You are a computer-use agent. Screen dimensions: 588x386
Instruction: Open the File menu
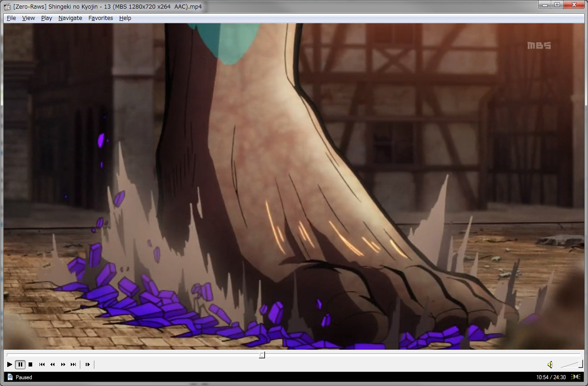point(11,18)
